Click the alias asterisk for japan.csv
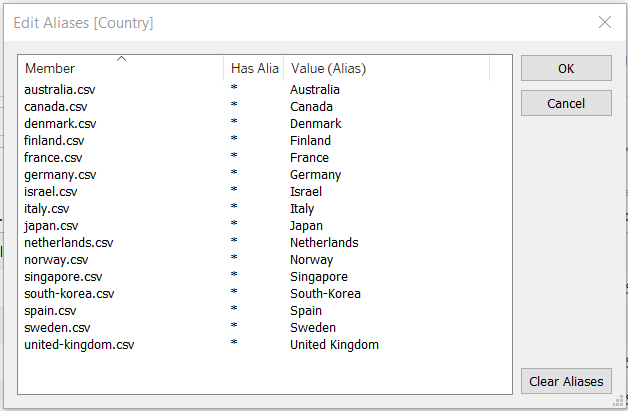The image size is (628, 411). [234, 226]
